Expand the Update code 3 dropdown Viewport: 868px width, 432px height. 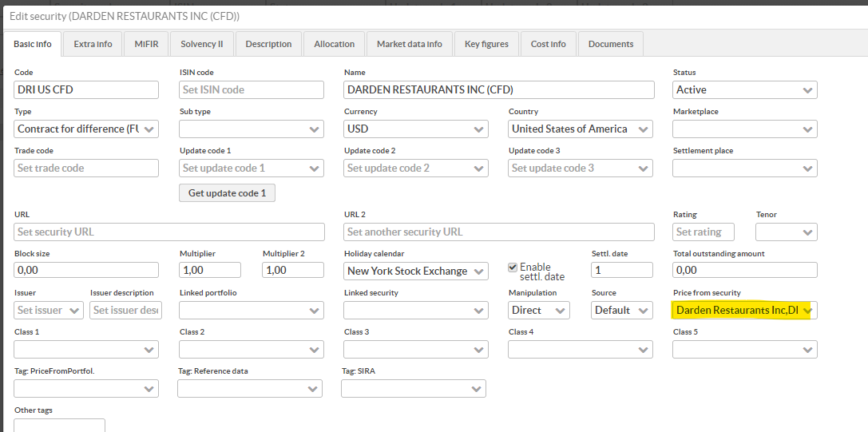click(x=581, y=168)
